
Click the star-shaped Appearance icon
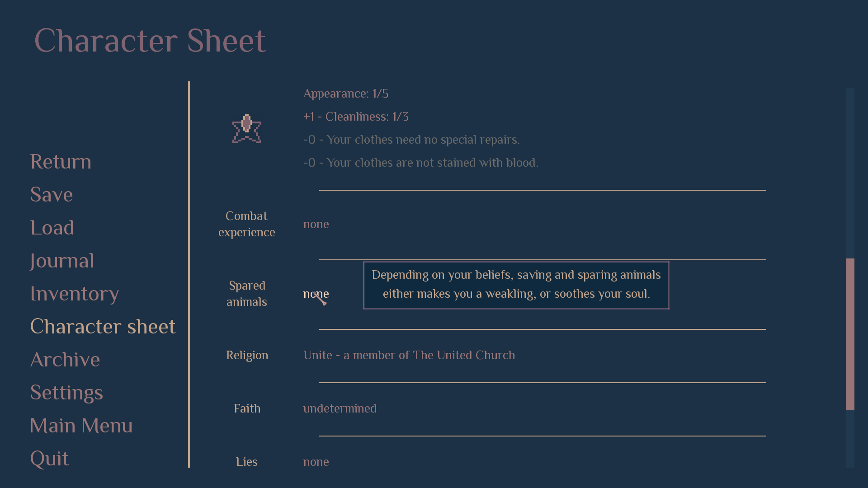click(x=246, y=129)
